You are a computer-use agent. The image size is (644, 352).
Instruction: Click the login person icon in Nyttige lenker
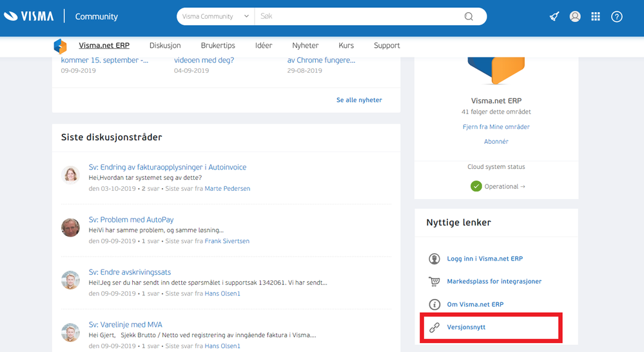[434, 259]
